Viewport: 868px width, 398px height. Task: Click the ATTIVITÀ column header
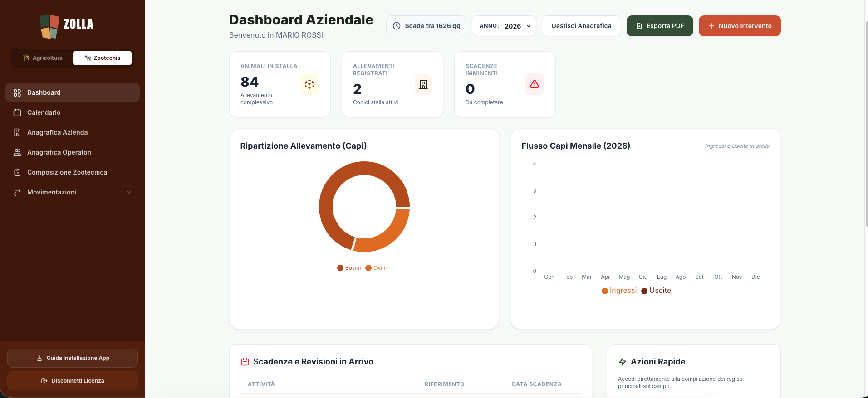261,384
